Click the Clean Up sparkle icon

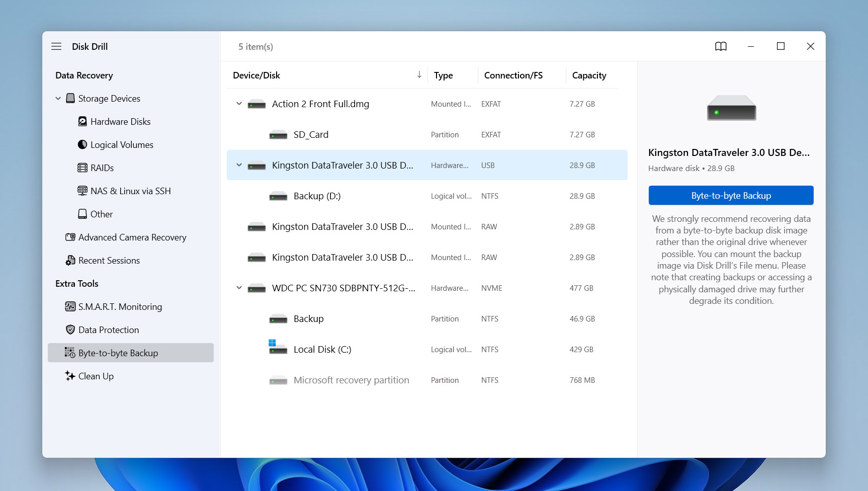pos(70,376)
